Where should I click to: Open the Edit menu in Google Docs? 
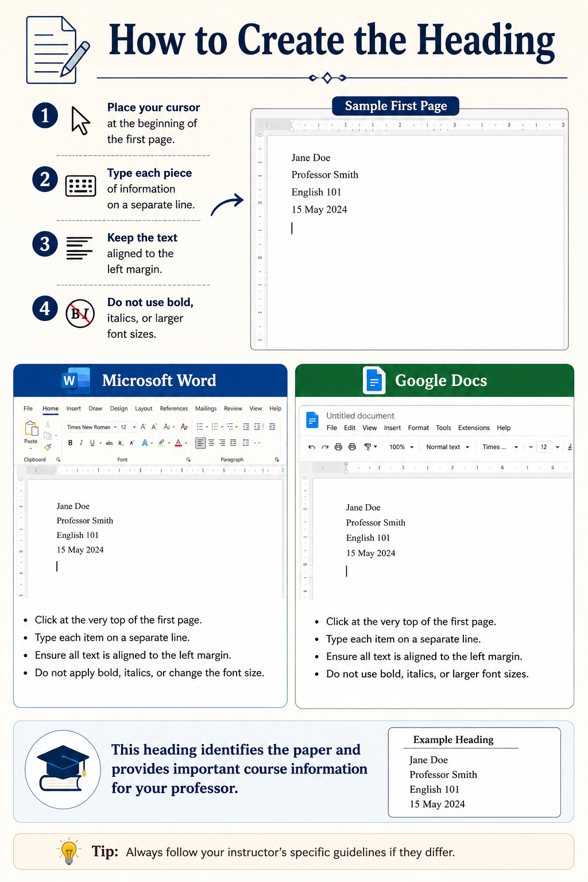click(350, 428)
